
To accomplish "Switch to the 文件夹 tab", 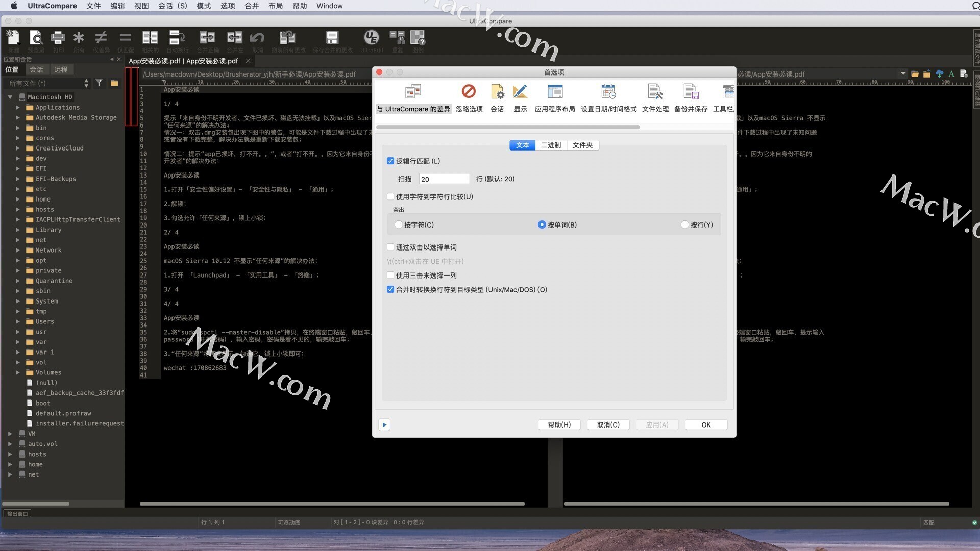I will pos(582,145).
